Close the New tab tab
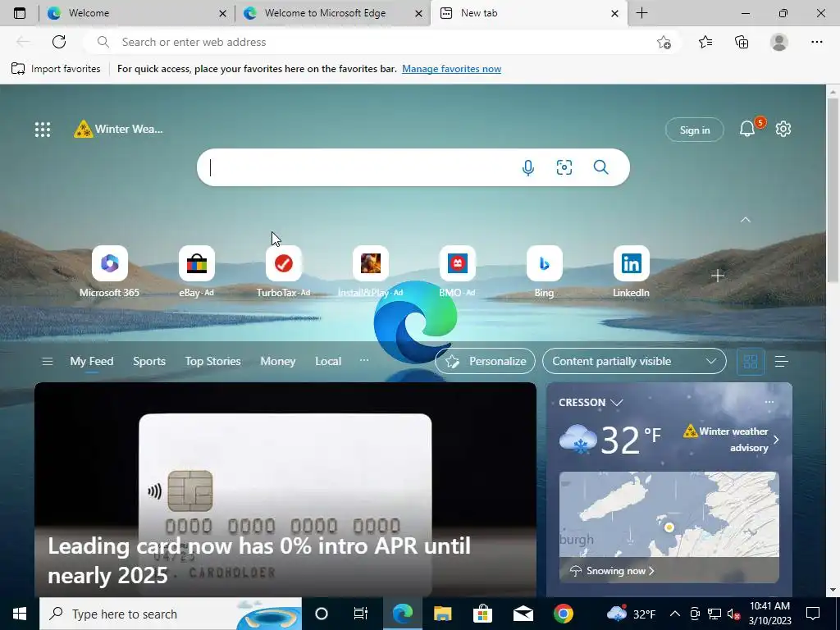Screen dimensions: 840x630 click(x=615, y=13)
